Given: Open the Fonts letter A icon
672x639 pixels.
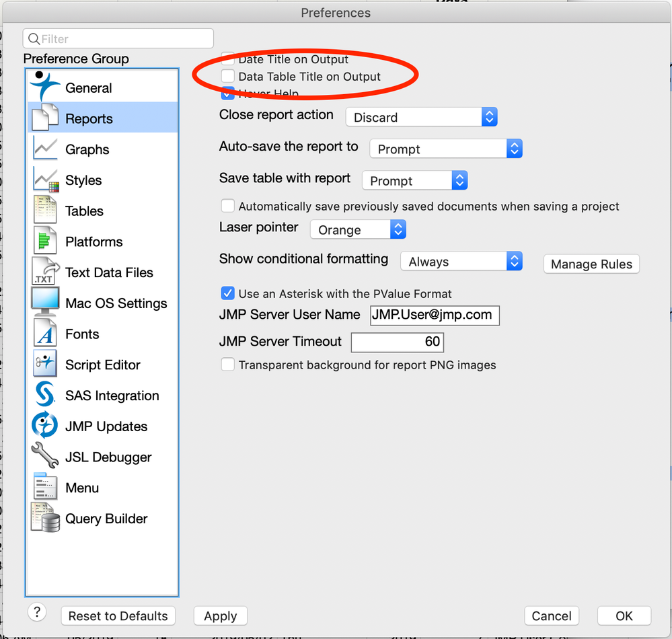Looking at the screenshot, I should pos(45,333).
